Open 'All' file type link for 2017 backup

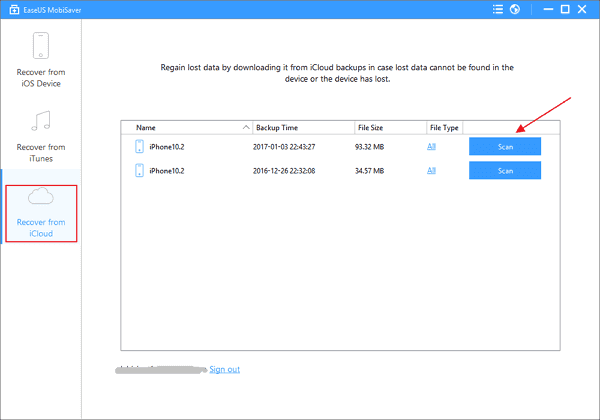point(432,146)
